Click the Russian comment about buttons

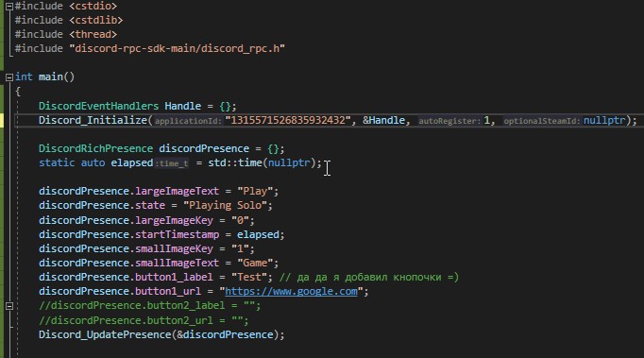(x=369, y=277)
